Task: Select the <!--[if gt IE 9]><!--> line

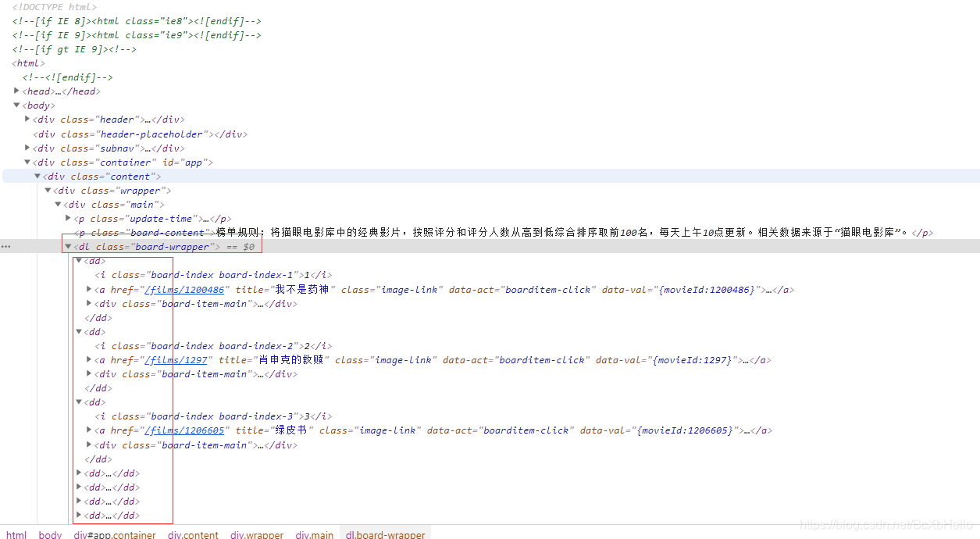Action: 74,49
